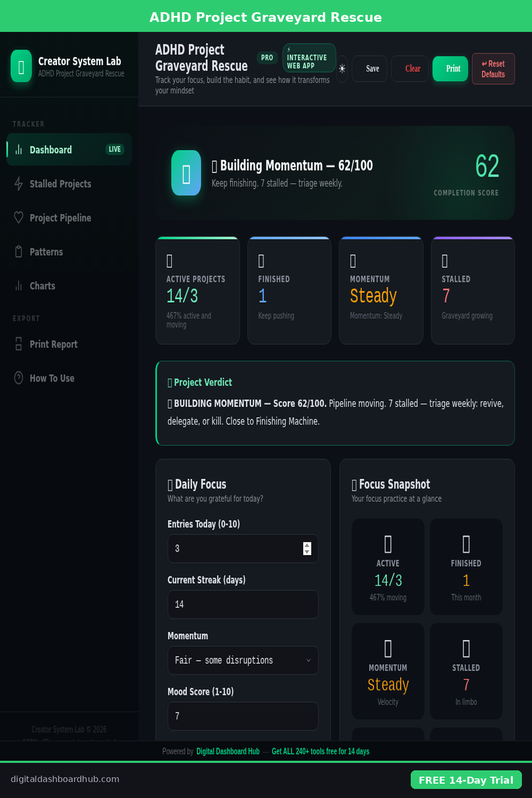
Task: Click the Dashboard bar chart icon
Action: 19,149
